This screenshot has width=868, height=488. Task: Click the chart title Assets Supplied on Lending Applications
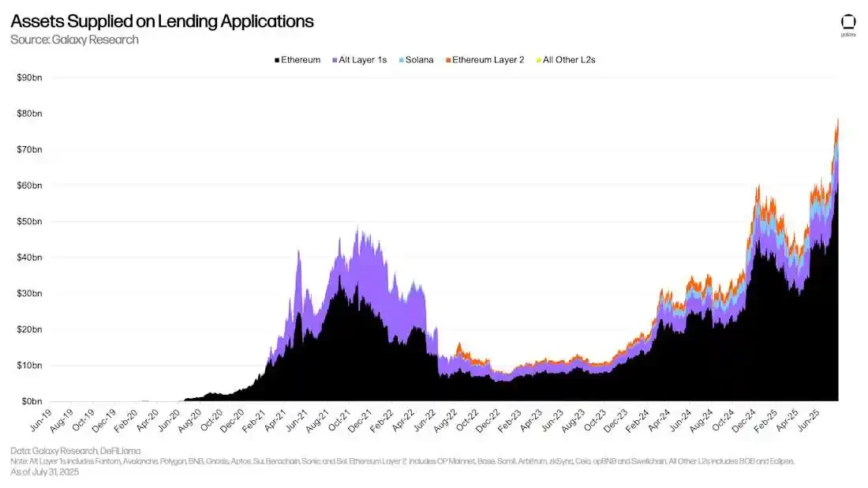pos(161,21)
